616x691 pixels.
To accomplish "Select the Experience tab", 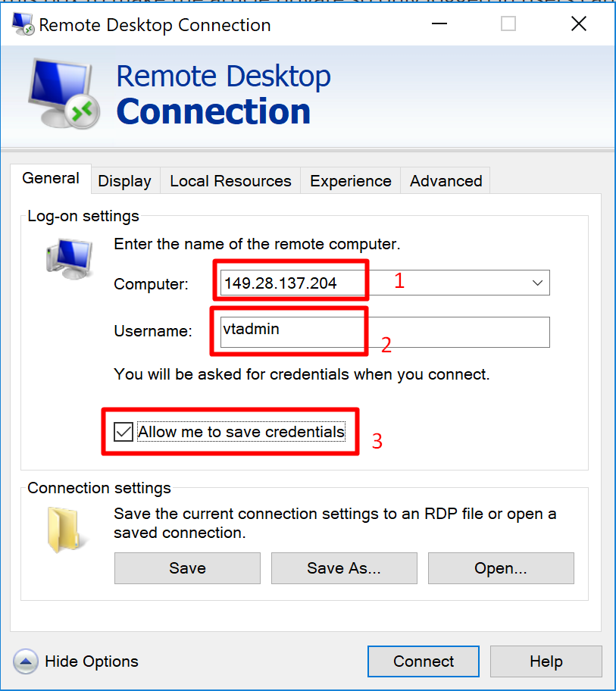I will tap(351, 181).
